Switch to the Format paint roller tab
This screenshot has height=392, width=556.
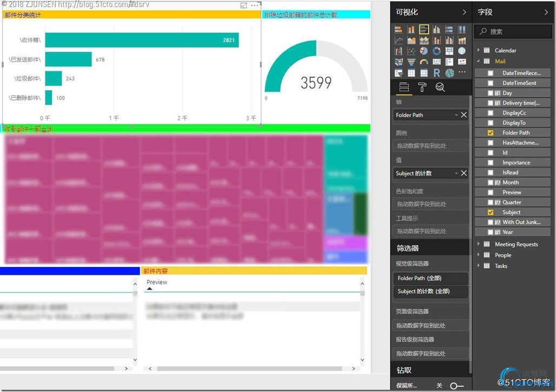click(422, 87)
